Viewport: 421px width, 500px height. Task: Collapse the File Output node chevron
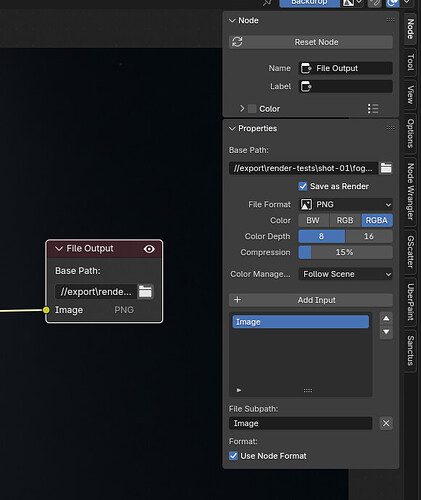(59, 249)
